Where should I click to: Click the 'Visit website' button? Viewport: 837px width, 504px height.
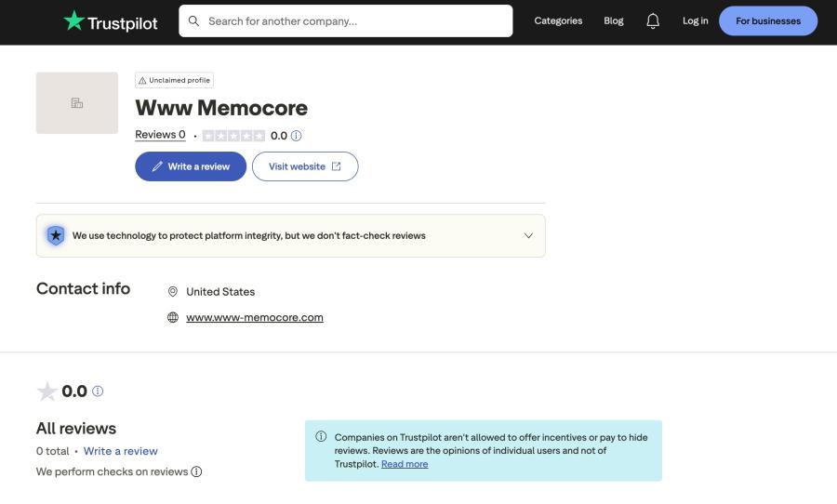[305, 166]
